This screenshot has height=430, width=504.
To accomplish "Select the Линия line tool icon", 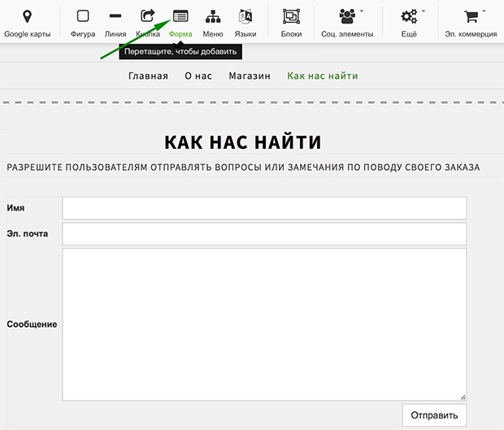I will (x=115, y=16).
